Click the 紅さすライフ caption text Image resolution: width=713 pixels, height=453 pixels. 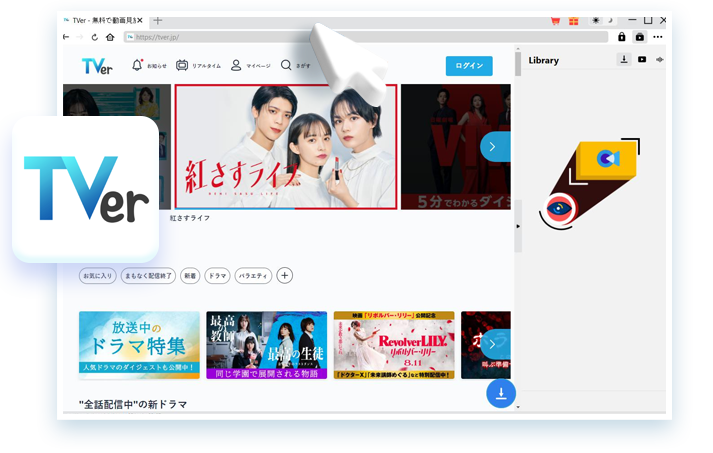(x=190, y=218)
